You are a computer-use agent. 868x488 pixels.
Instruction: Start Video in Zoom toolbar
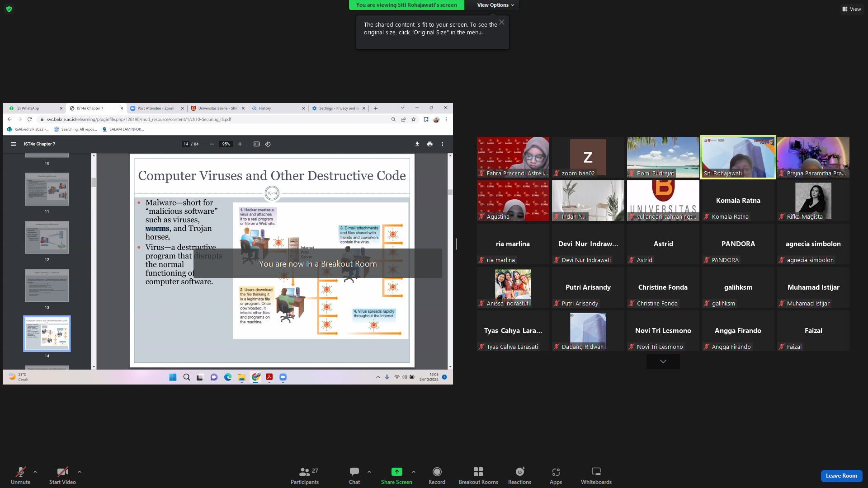62,475
